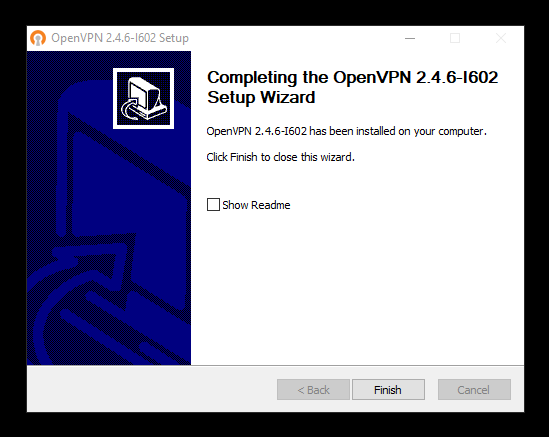Click the Completing the OpenVPN Setup Wizard heading
This screenshot has width=549, height=437.
tap(352, 87)
